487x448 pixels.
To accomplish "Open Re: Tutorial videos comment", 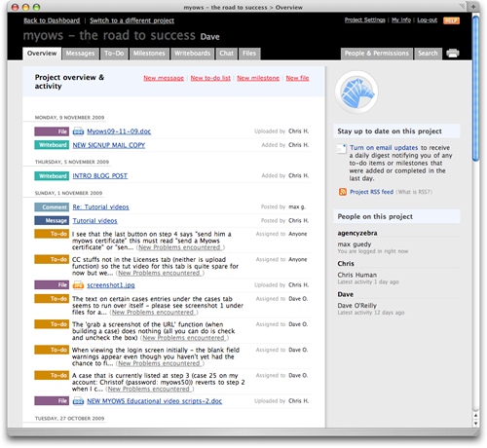I will pyautogui.click(x=100, y=207).
